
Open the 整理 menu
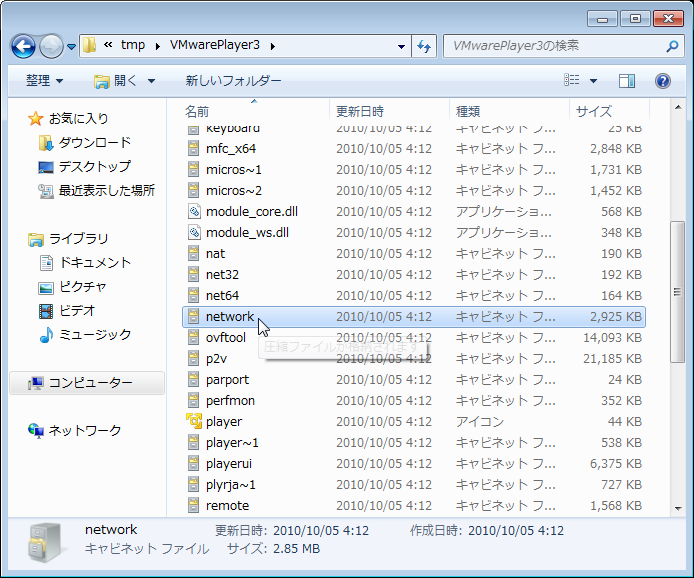(44, 81)
